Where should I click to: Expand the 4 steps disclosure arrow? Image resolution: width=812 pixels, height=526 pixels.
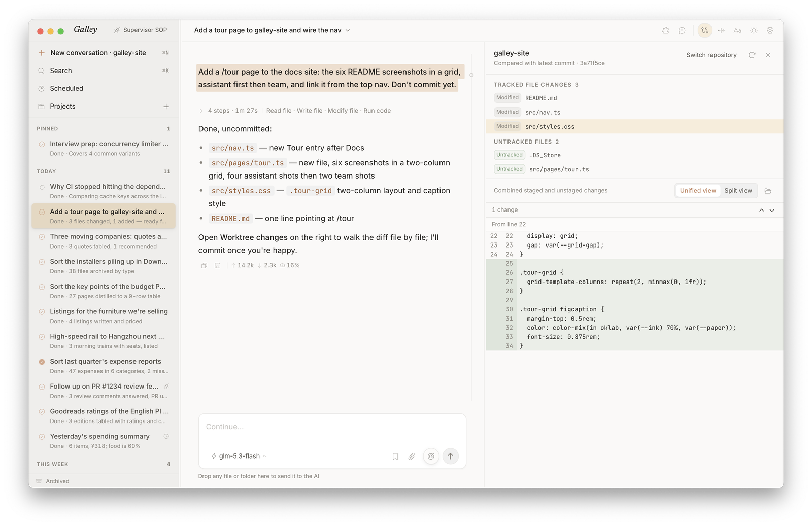[201, 111]
